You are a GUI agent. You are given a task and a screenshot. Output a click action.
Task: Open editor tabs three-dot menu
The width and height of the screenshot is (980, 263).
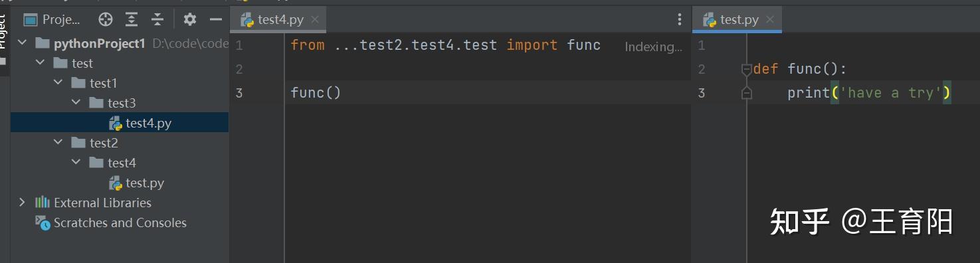click(679, 20)
